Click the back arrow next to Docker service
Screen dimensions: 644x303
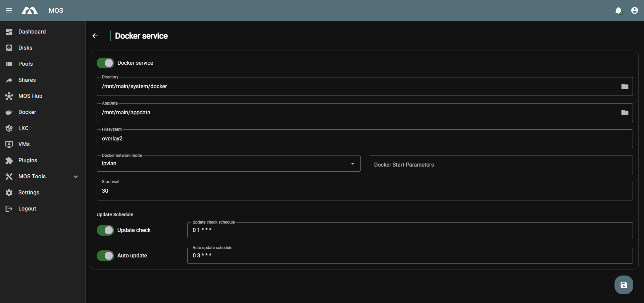click(x=95, y=36)
